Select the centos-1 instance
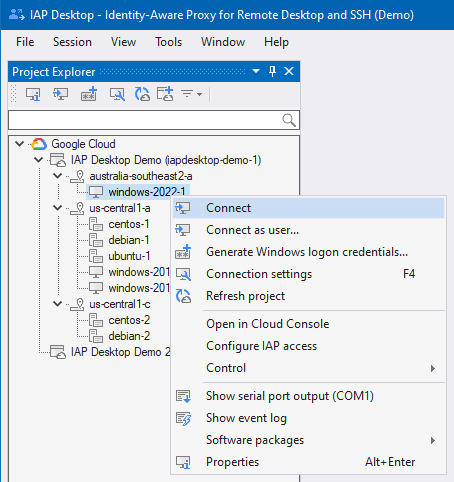This screenshot has width=454, height=482. pyautogui.click(x=129, y=224)
